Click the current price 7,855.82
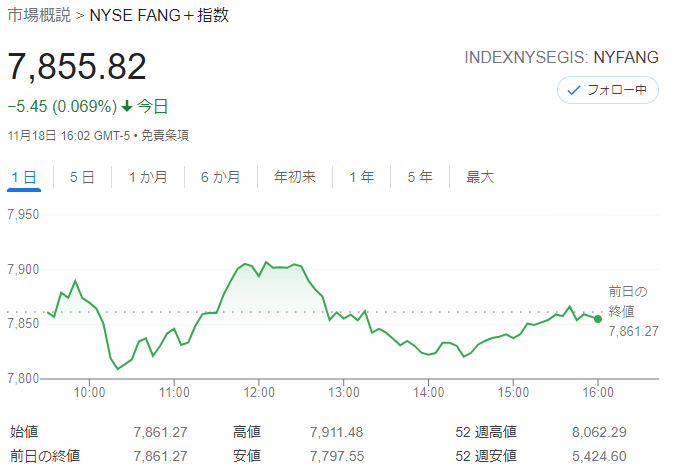Screen dimensions: 674x473 click(x=77, y=67)
